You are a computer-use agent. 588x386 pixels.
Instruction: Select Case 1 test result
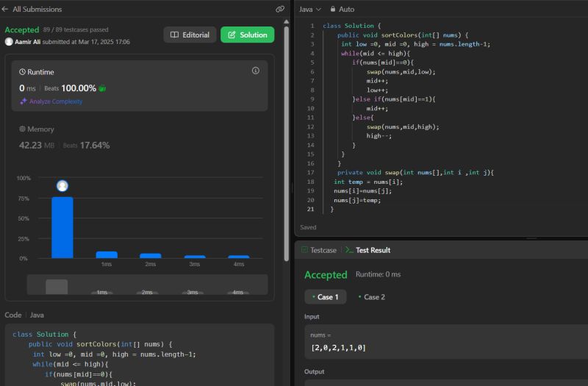[x=326, y=297]
